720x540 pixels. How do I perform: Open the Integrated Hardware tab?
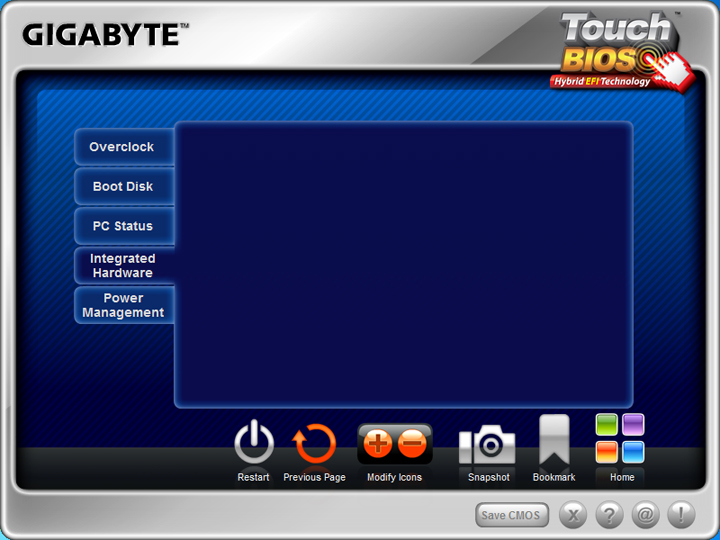tap(122, 266)
